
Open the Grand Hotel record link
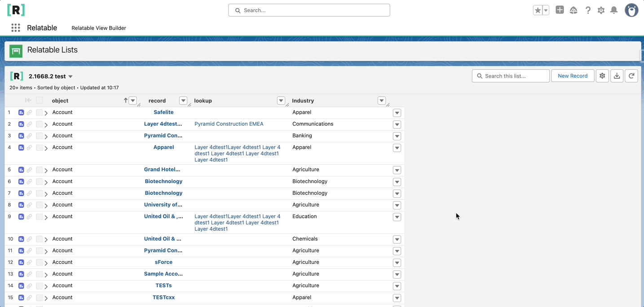(x=162, y=170)
